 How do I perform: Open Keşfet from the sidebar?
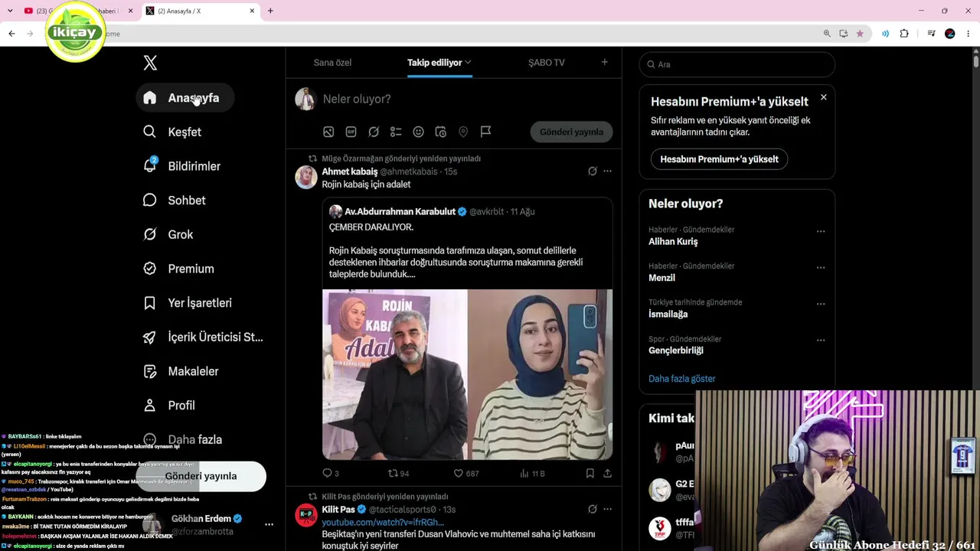point(174,132)
